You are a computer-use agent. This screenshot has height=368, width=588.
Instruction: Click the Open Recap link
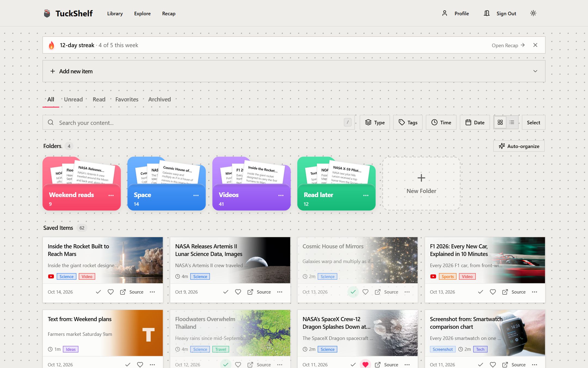pyautogui.click(x=508, y=45)
